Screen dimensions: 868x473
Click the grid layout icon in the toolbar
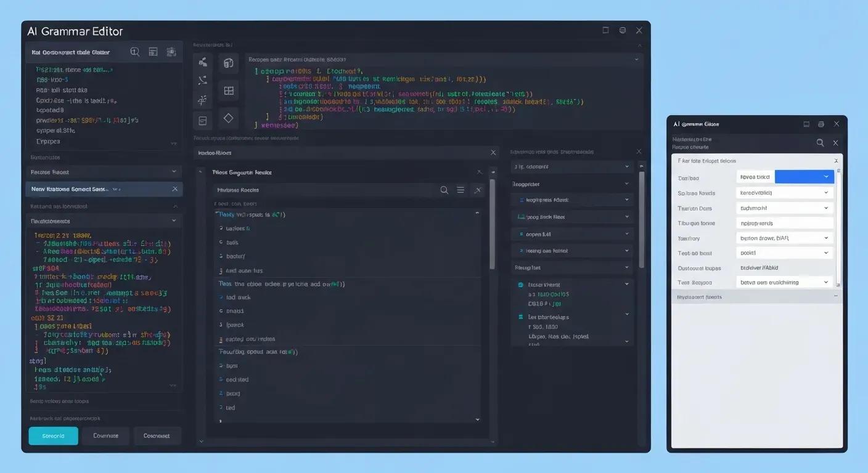point(229,90)
